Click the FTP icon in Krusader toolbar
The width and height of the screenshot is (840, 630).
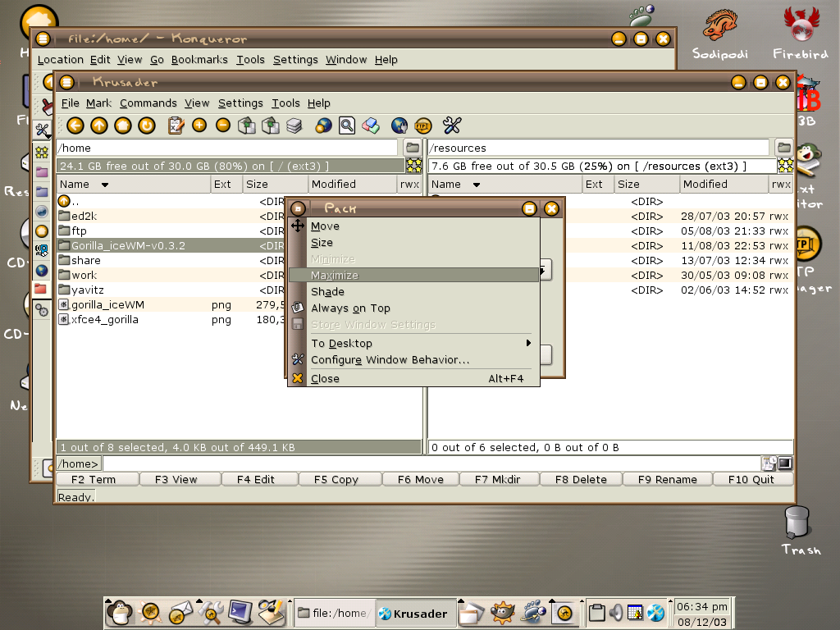[423, 126]
